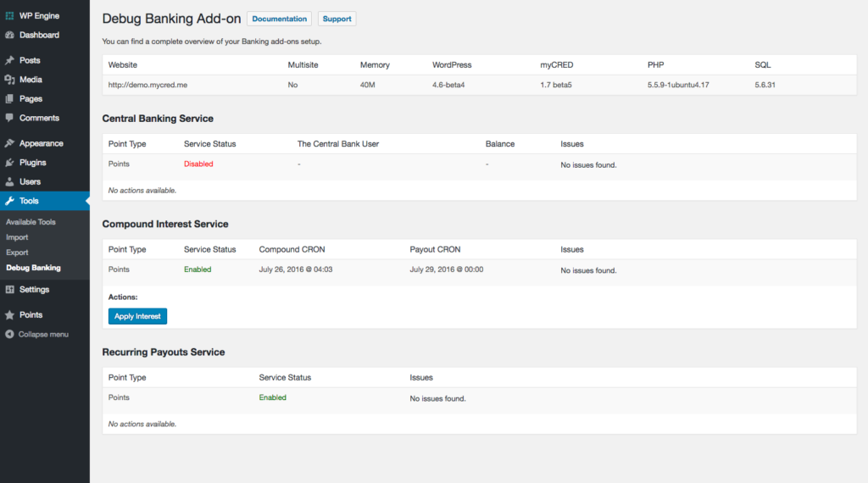Click the Debug Banking Add-on page title
The image size is (868, 483).
coord(171,19)
